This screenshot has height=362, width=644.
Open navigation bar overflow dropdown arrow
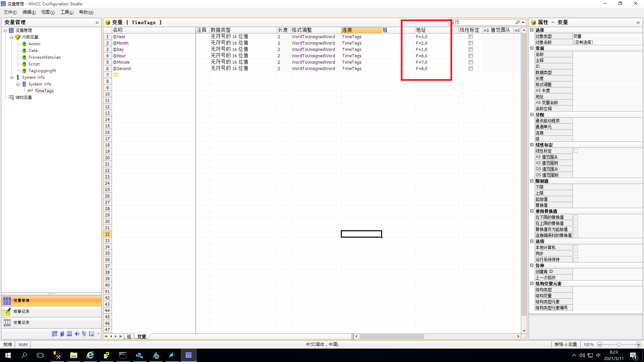pyautogui.click(x=98, y=334)
